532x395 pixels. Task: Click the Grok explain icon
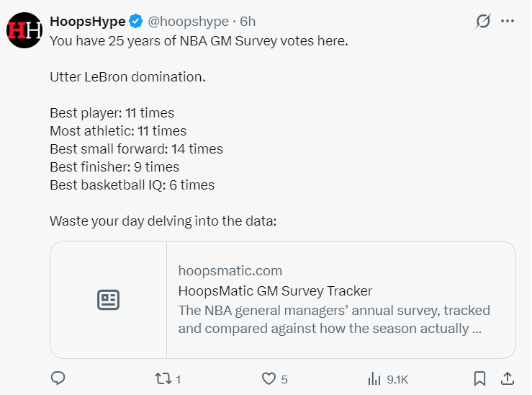[x=483, y=21]
